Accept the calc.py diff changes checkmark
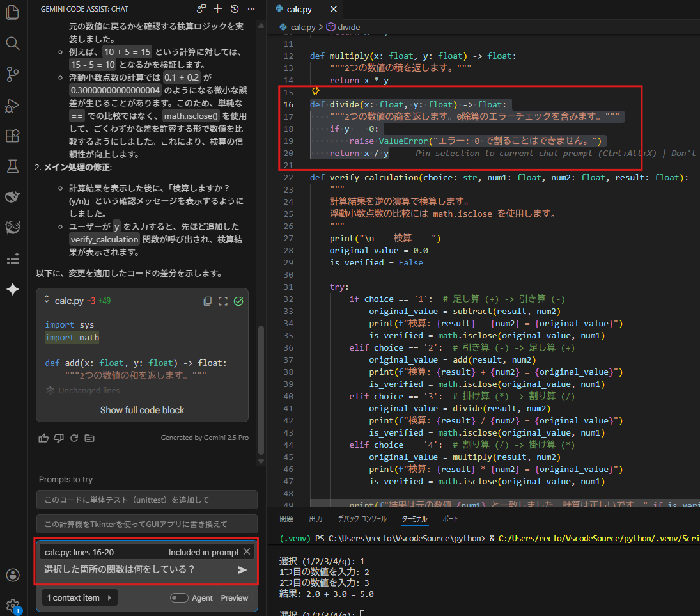 [x=238, y=301]
